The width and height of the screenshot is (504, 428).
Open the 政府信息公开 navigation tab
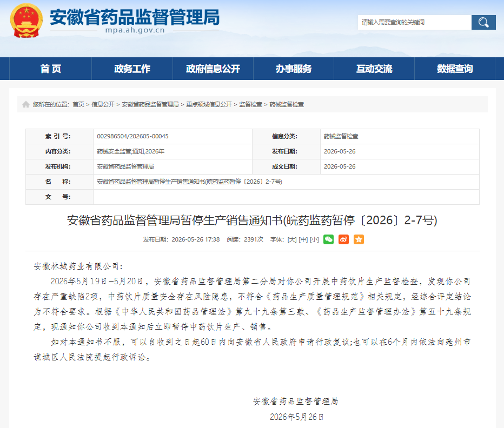(213, 69)
